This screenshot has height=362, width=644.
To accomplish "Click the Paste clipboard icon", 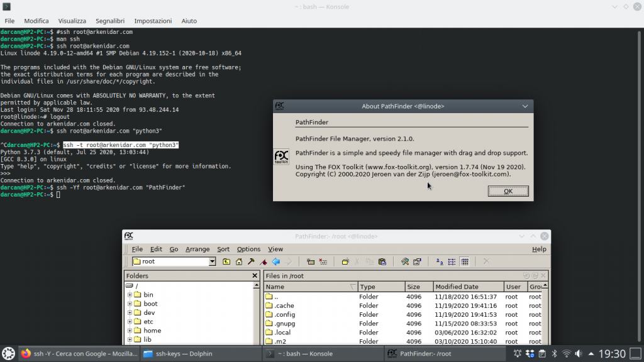I will 382,261.
